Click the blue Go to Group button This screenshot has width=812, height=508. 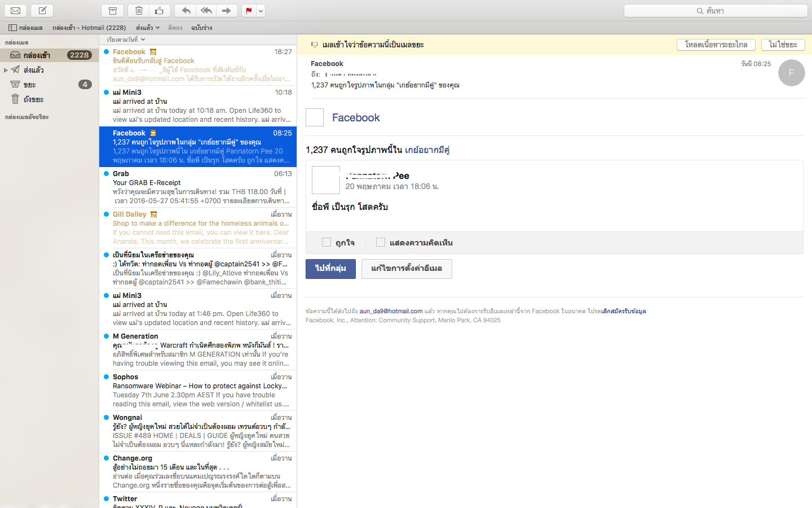pos(330,269)
